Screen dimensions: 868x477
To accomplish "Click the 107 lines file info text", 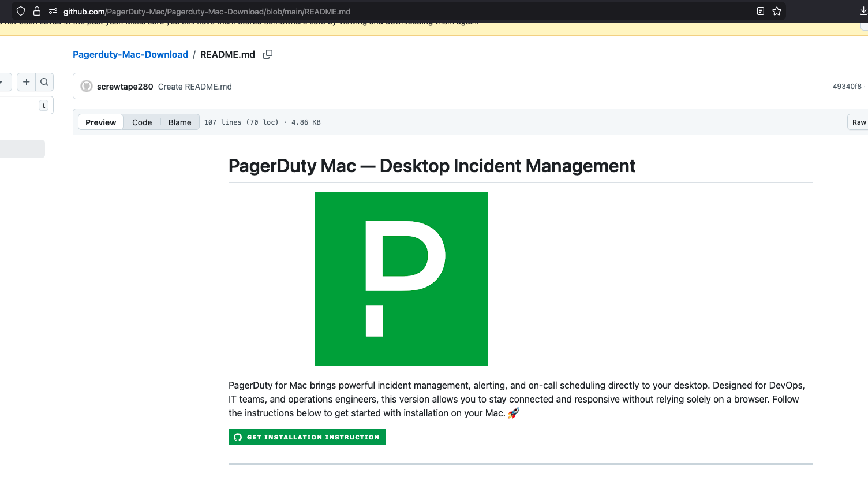I will (263, 122).
